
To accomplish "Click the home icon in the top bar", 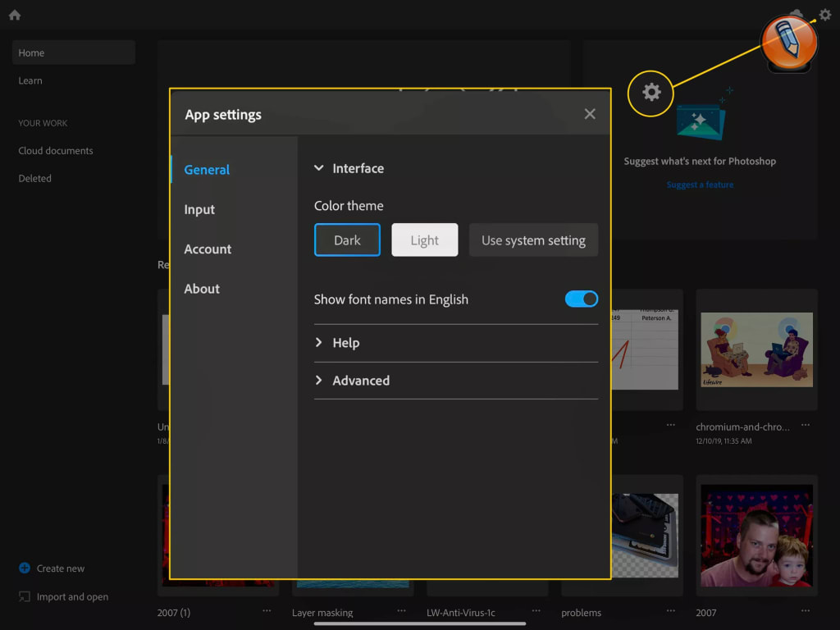I will click(15, 15).
